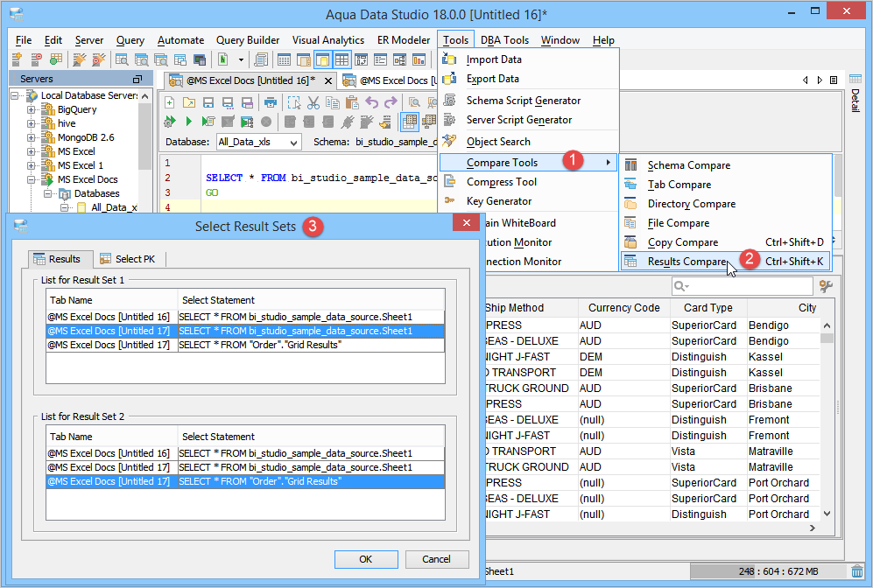Open the Detail side panel icon
The height and width of the screenshot is (588, 873).
click(855, 80)
